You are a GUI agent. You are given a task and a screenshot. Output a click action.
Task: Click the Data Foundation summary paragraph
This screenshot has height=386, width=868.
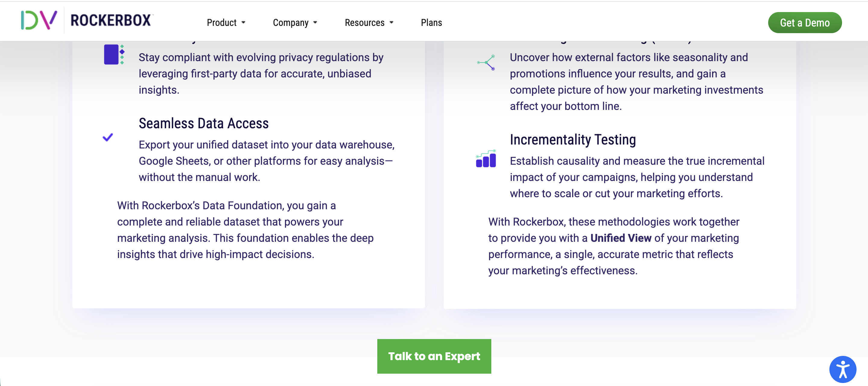(x=245, y=230)
